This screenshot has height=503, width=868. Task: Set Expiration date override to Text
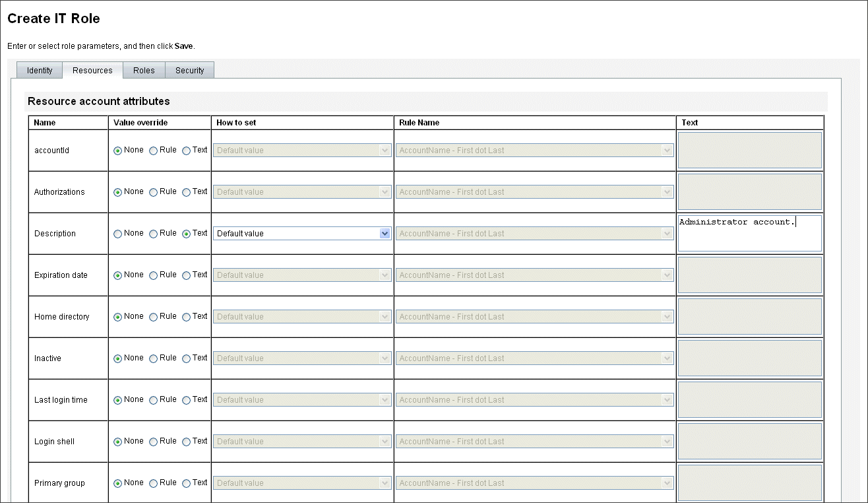pyautogui.click(x=187, y=275)
